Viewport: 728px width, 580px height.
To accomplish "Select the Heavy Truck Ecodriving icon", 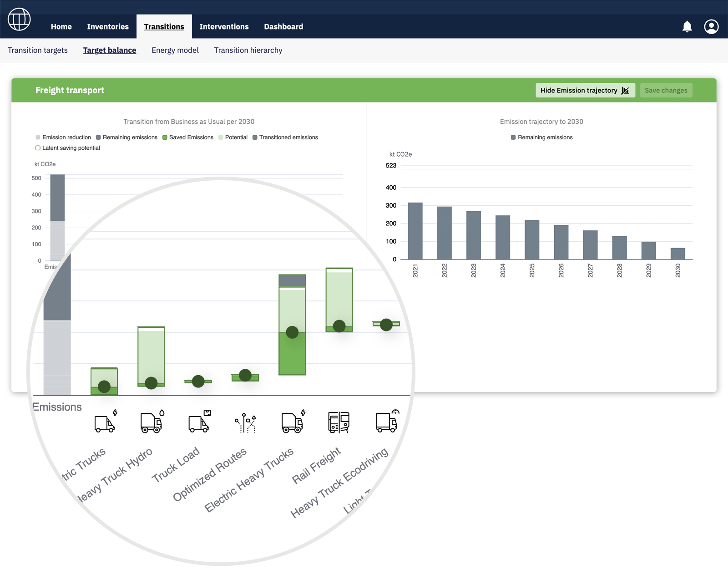I will pyautogui.click(x=387, y=421).
